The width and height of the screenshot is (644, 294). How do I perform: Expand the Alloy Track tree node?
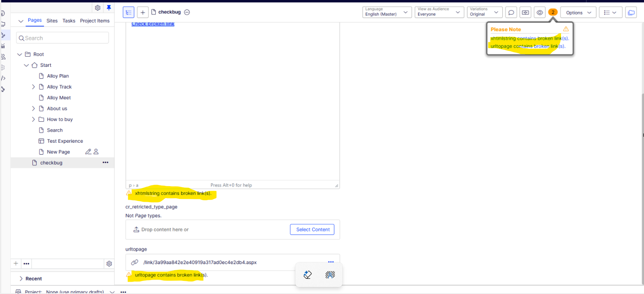(x=33, y=87)
